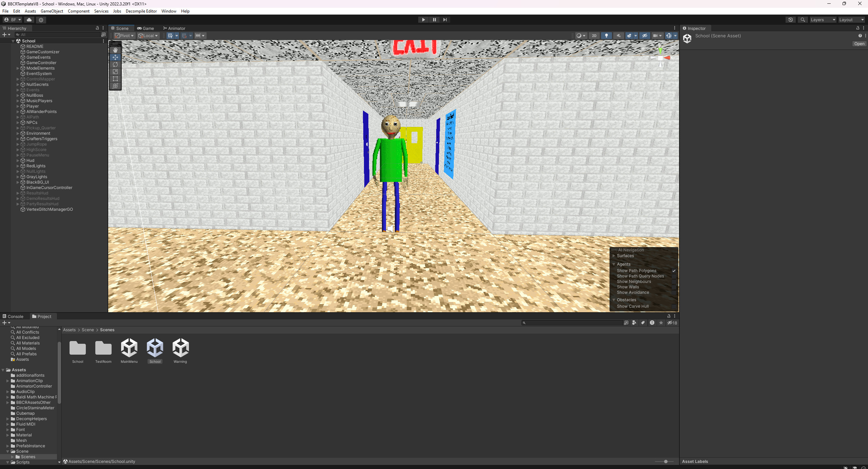Click the Open button in the Inspector
Image resolution: width=868 pixels, height=469 pixels.
[x=859, y=43]
